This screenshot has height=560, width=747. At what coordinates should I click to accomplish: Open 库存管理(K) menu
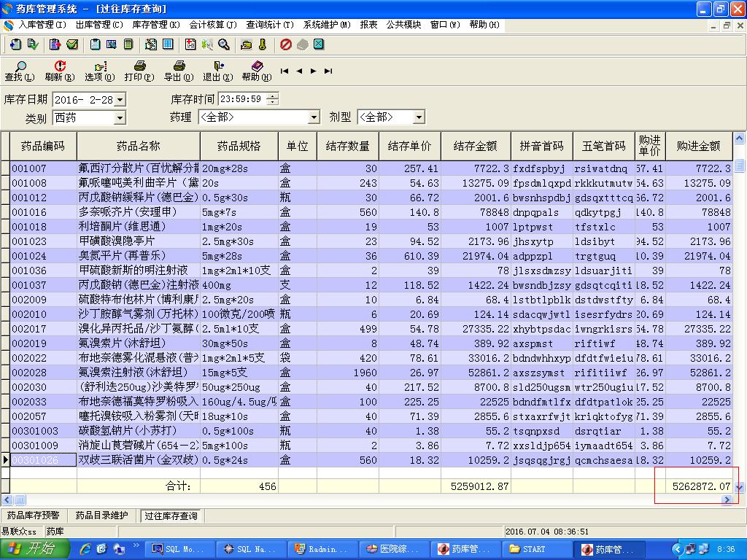click(x=156, y=25)
